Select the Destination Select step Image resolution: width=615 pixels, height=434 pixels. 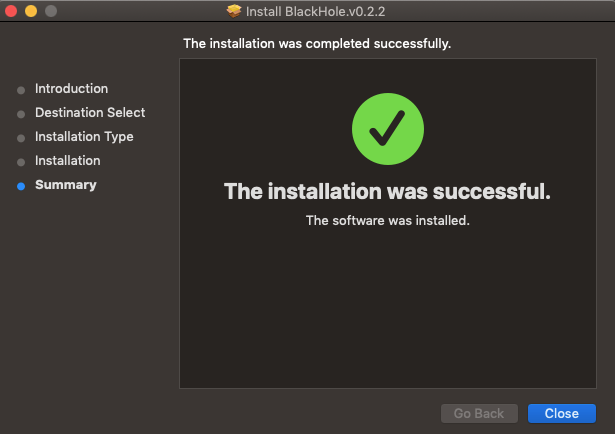tap(90, 113)
